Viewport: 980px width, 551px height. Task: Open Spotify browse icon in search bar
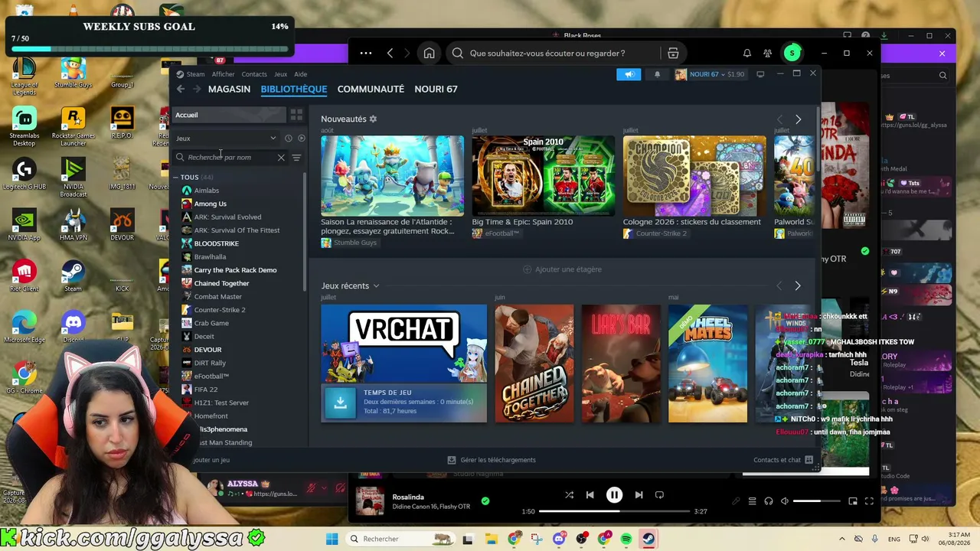(x=673, y=54)
